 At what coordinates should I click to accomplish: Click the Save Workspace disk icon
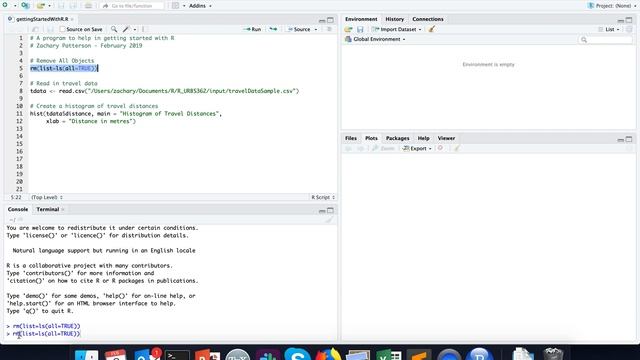coord(360,29)
